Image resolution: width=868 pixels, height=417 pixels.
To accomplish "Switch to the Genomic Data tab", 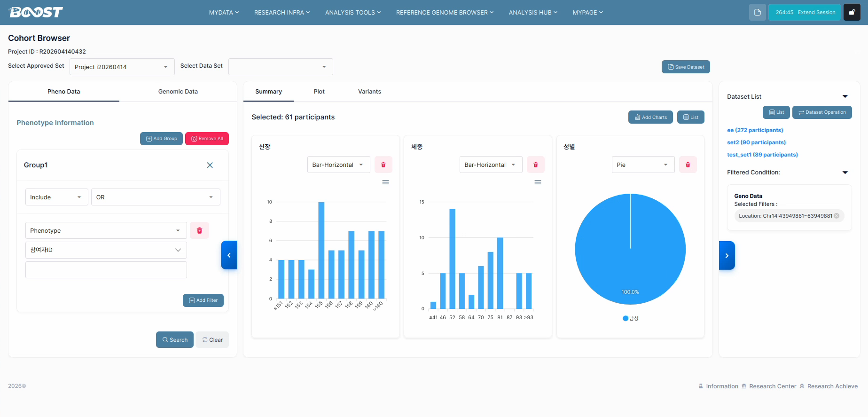I will coord(178,92).
